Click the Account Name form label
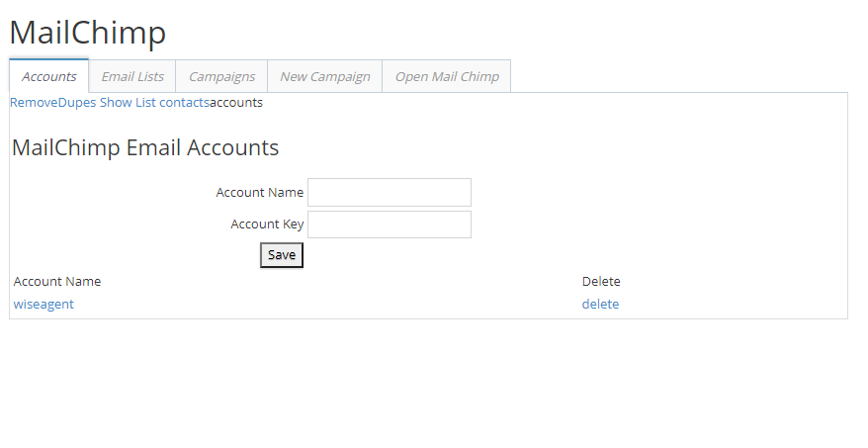The height and width of the screenshot is (448, 868). 260,192
